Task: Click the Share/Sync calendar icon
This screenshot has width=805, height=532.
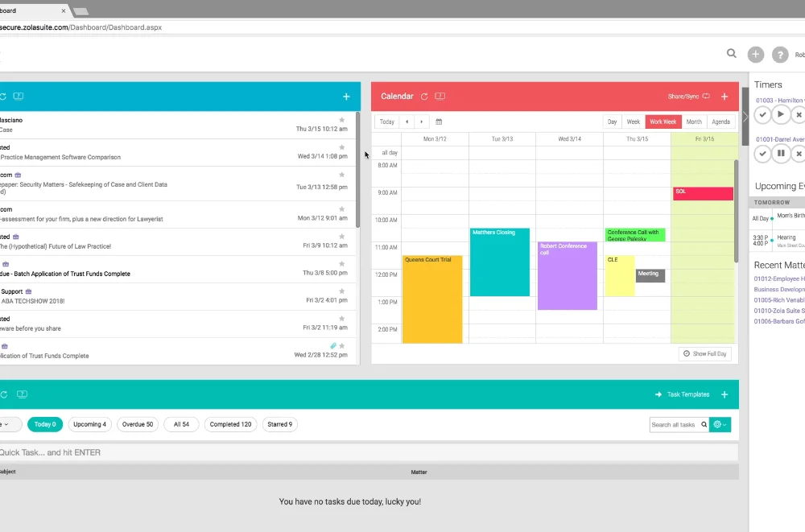Action: pyautogui.click(x=706, y=96)
